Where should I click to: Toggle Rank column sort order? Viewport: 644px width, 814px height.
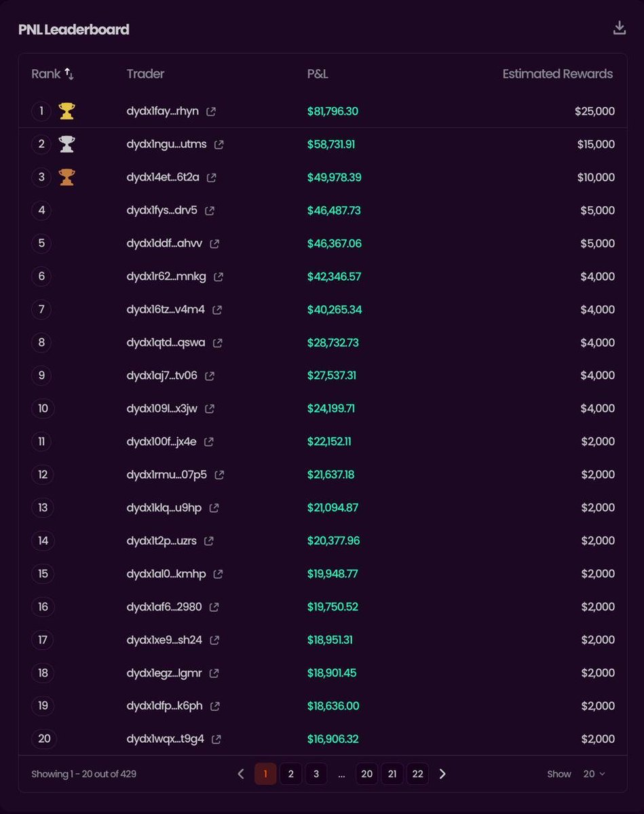69,74
